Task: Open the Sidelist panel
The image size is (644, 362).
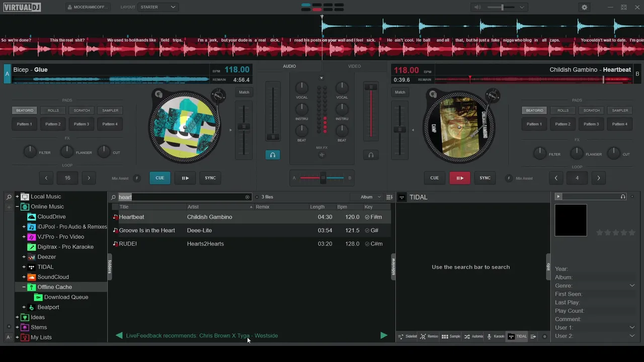Action: [408, 336]
